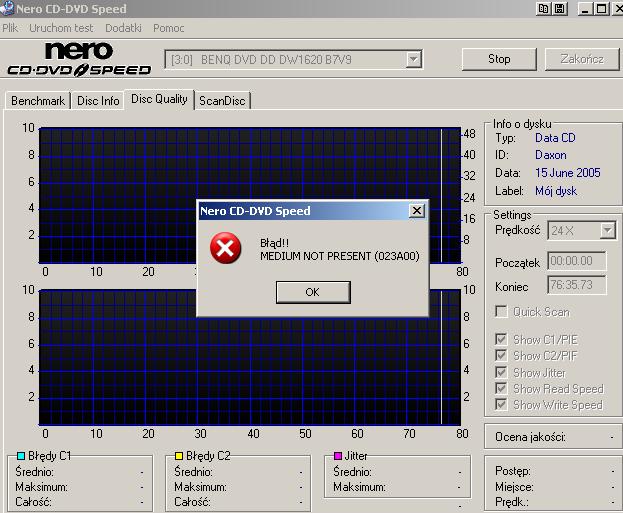This screenshot has height=513, width=623.
Task: Click the magenta Jitter color swatch
Action: pyautogui.click(x=338, y=456)
